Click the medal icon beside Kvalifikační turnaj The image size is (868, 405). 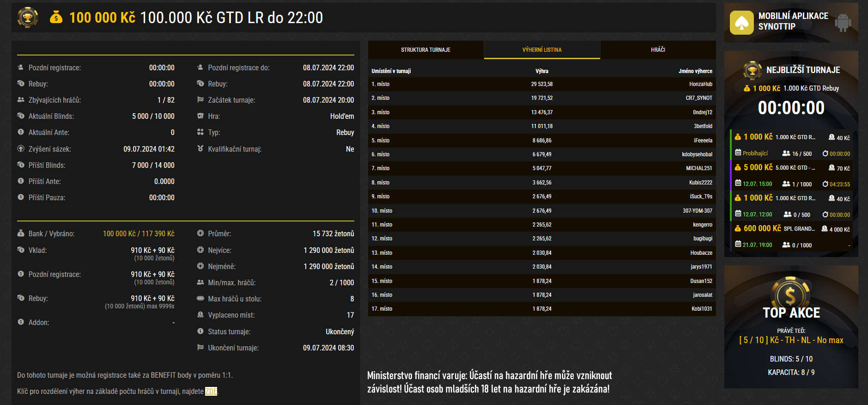point(200,149)
